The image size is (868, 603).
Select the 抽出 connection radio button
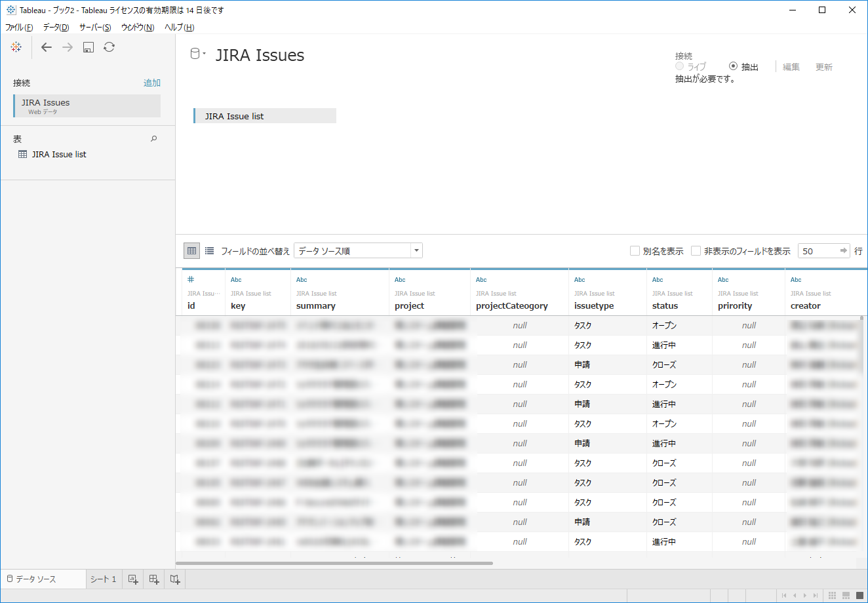point(733,66)
